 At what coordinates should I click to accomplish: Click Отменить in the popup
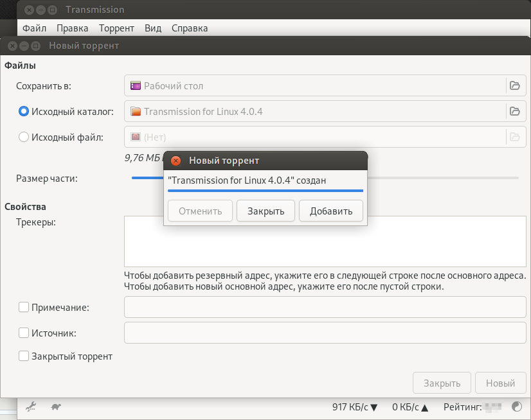tap(200, 211)
